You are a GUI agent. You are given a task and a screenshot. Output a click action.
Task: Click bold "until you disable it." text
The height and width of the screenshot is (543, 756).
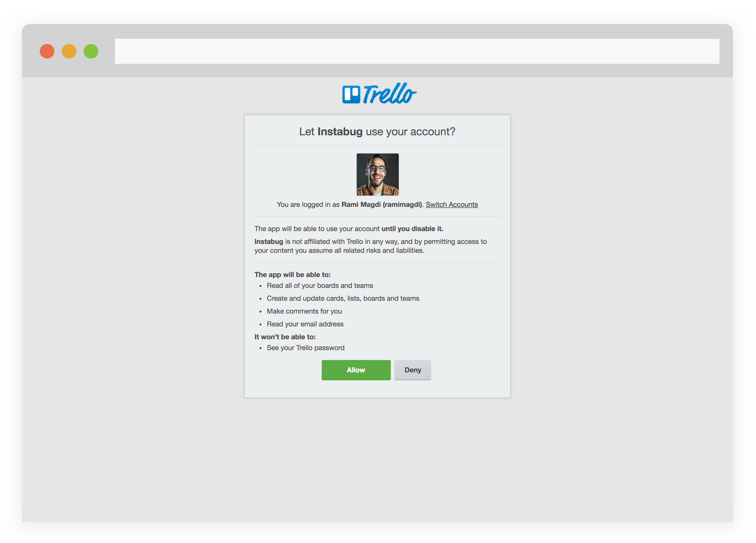[412, 229]
